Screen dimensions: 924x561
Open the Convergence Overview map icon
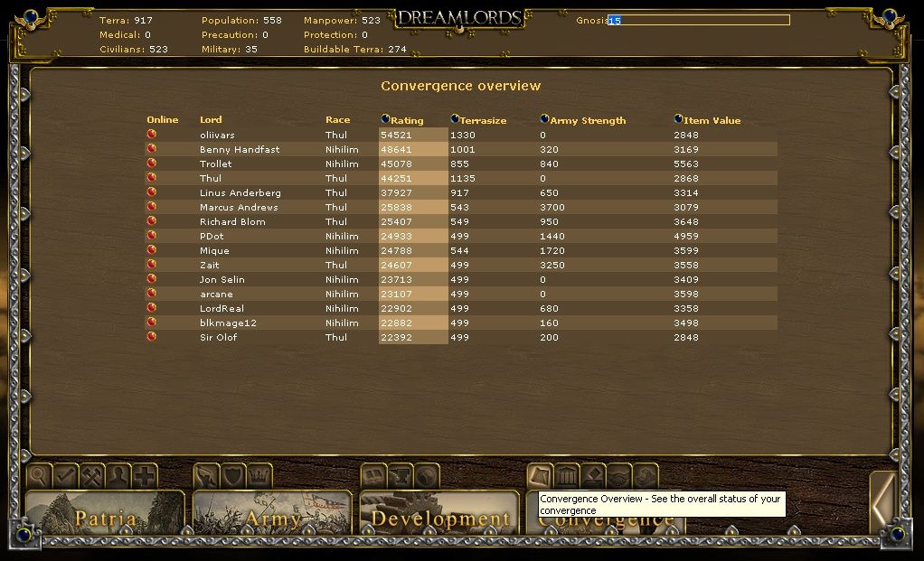pos(540,476)
